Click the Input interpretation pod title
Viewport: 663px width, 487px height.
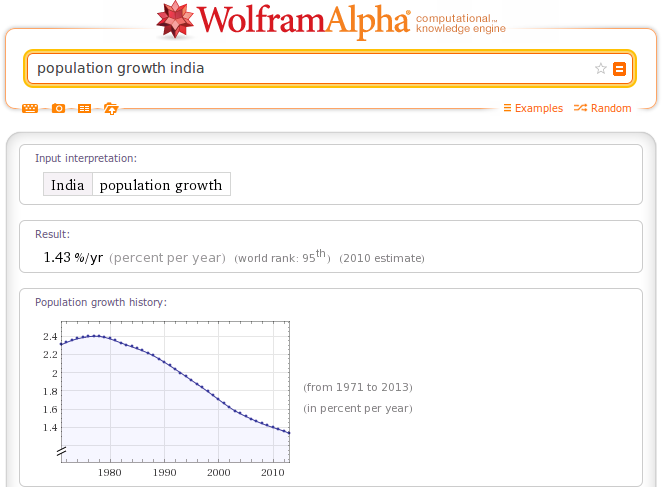point(86,158)
